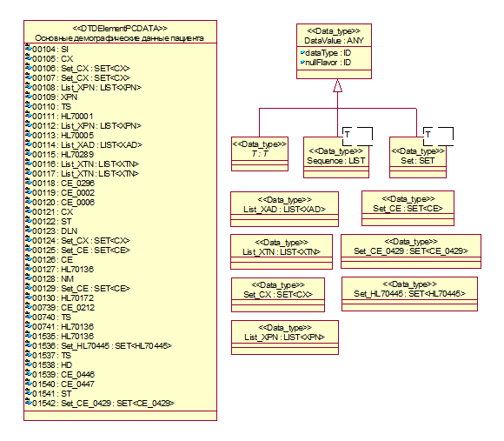
Task: Select the T template box on Sequence
Action: [358, 137]
